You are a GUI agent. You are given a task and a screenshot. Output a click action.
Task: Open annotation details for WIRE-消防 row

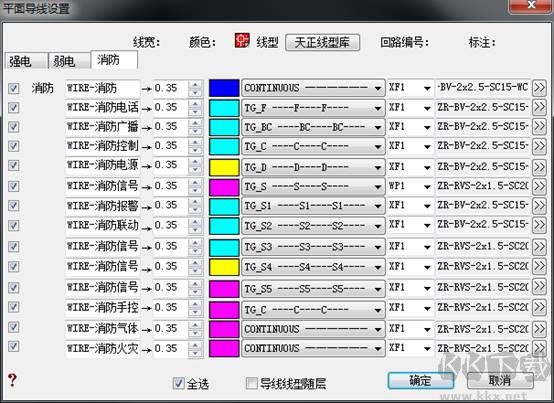coord(539,87)
